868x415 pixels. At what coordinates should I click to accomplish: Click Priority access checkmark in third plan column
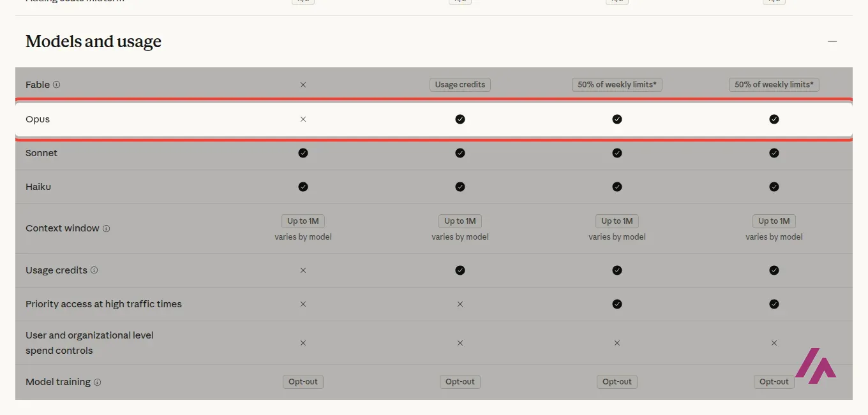(x=617, y=304)
